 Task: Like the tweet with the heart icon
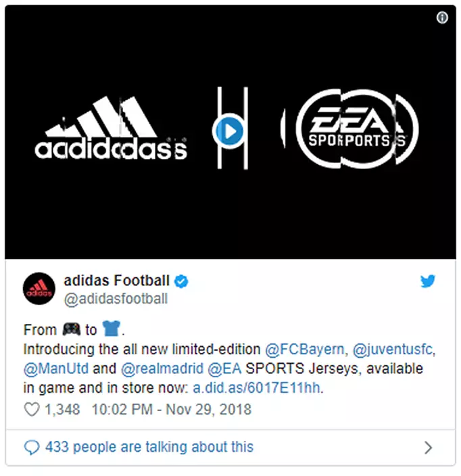click(32, 409)
